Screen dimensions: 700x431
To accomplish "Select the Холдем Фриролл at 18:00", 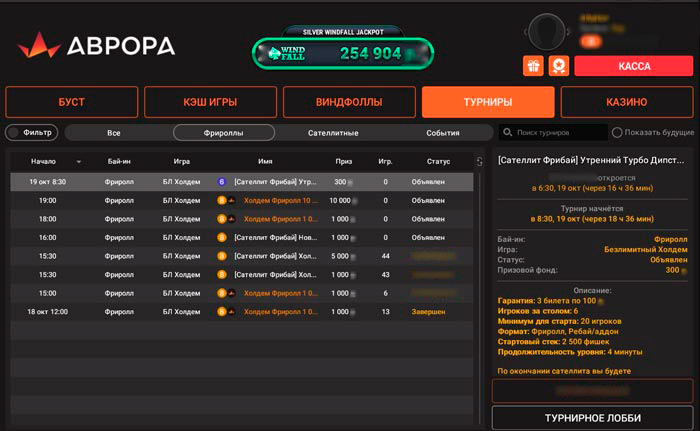I will (281, 219).
